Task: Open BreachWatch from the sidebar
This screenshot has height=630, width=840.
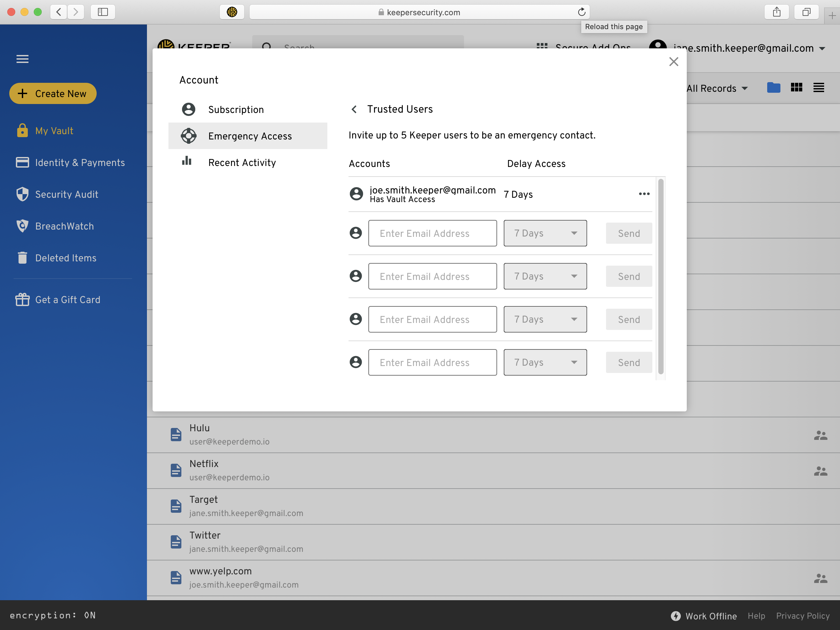Action: pos(55,226)
